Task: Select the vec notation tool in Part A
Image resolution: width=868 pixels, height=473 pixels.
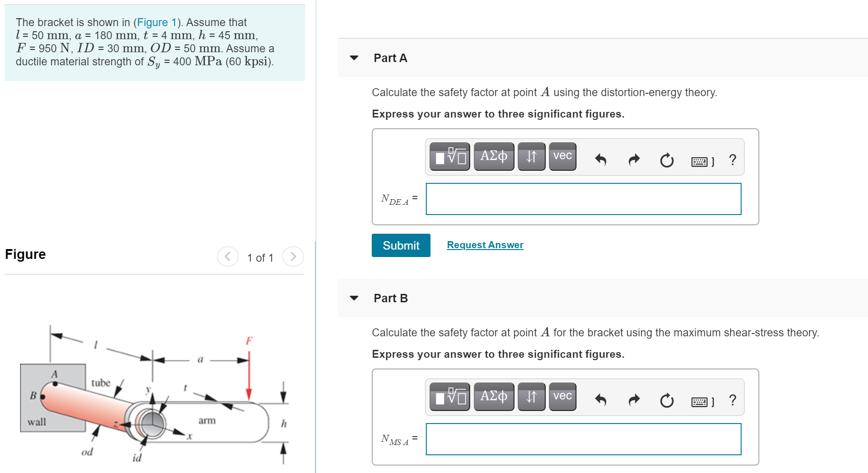Action: [562, 157]
